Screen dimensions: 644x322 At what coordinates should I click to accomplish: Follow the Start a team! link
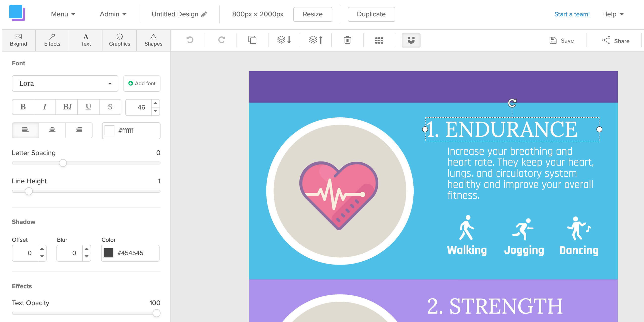(x=572, y=14)
